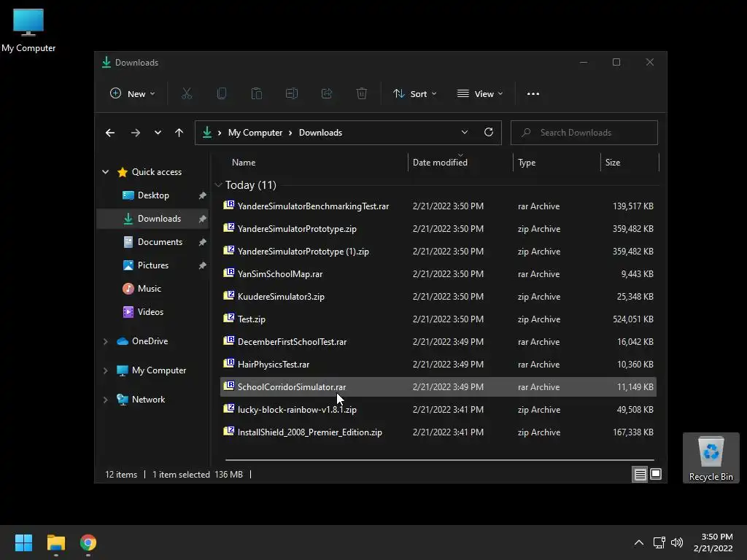Collapse the Quick access tree node
Image resolution: width=747 pixels, height=560 pixels.
105,172
